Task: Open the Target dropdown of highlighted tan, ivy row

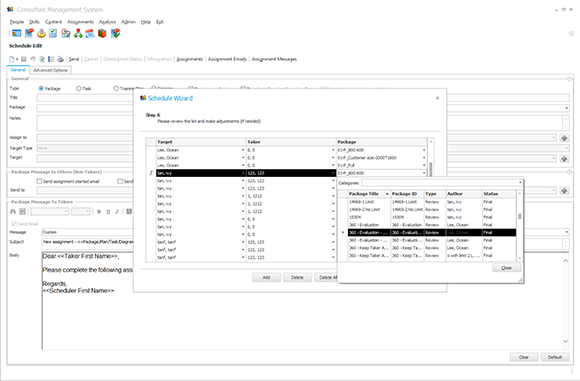Action: pos(243,173)
